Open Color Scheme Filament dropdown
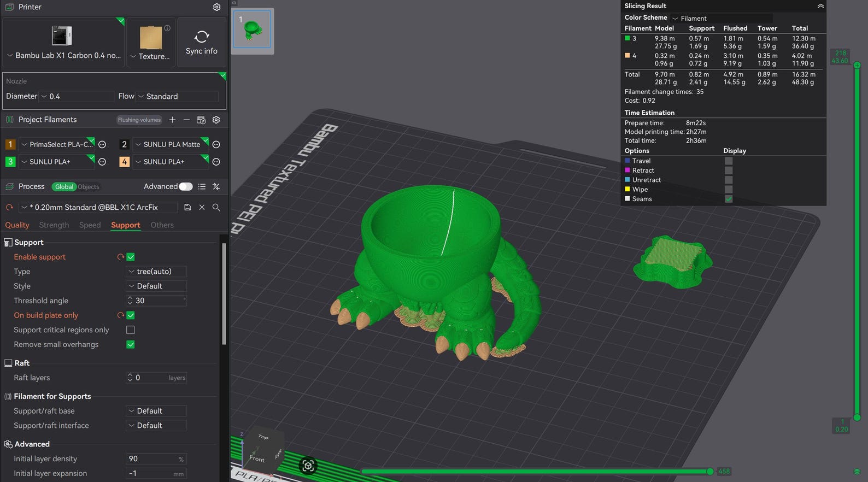Viewport: 868px width, 482px height. (x=722, y=18)
